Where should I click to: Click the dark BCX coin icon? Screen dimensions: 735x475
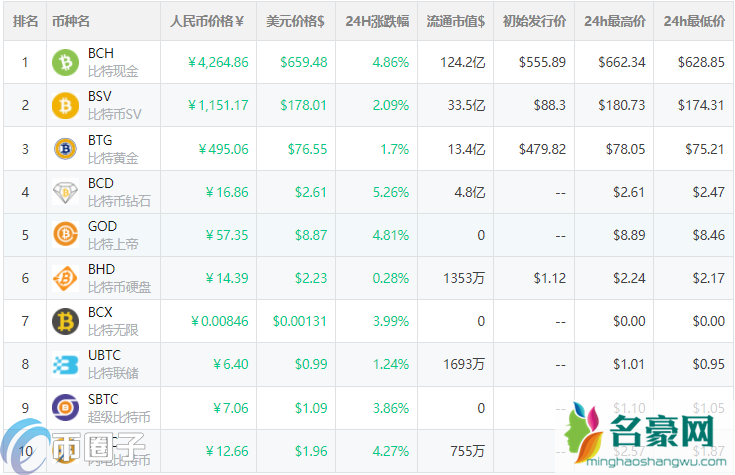point(65,321)
